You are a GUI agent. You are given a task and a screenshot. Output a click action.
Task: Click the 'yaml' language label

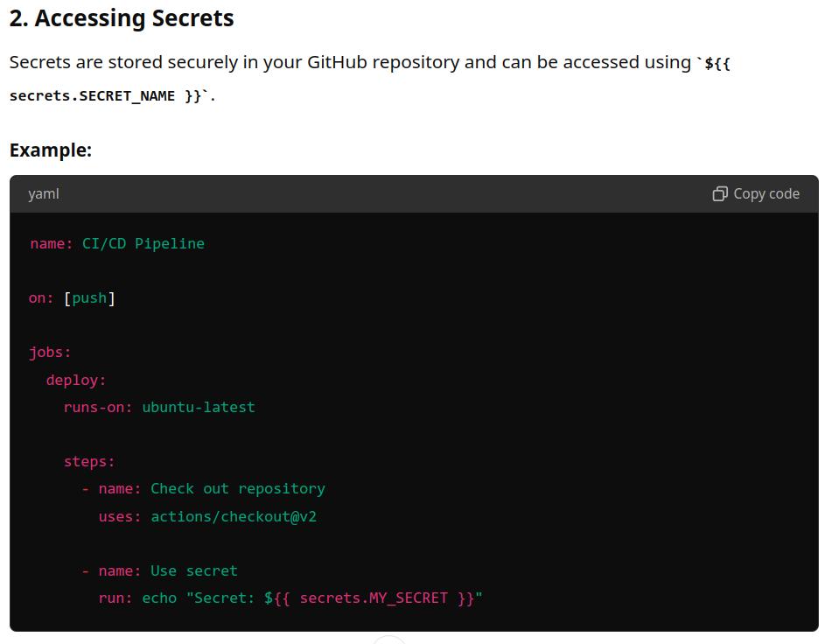pyautogui.click(x=44, y=194)
